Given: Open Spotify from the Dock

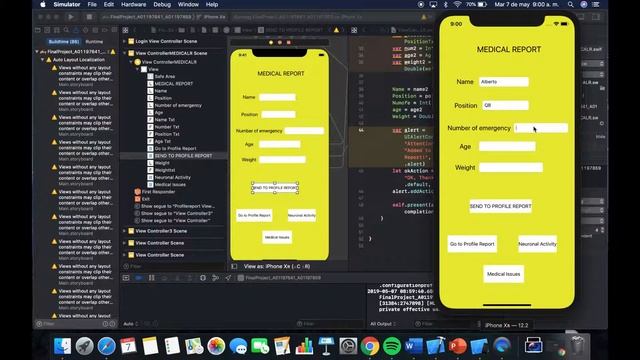Looking at the screenshot, I should [x=392, y=346].
